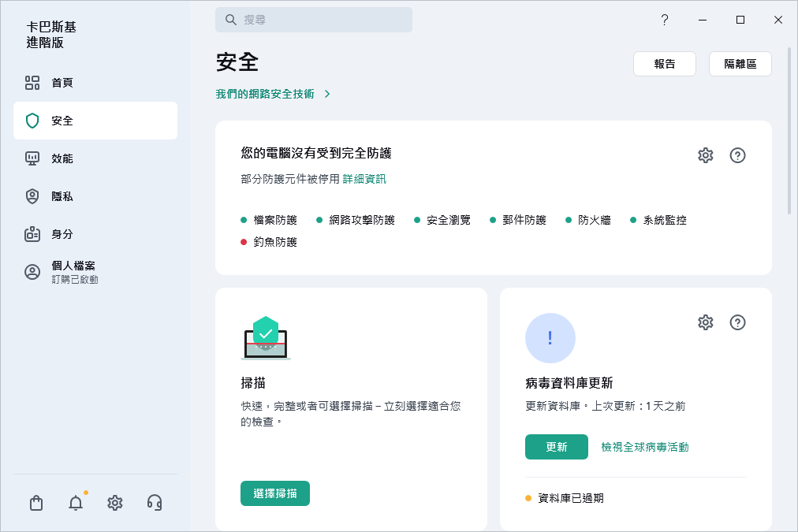This screenshot has width=798, height=532.
Task: Click inside the 搜尋 search field
Action: (314, 19)
